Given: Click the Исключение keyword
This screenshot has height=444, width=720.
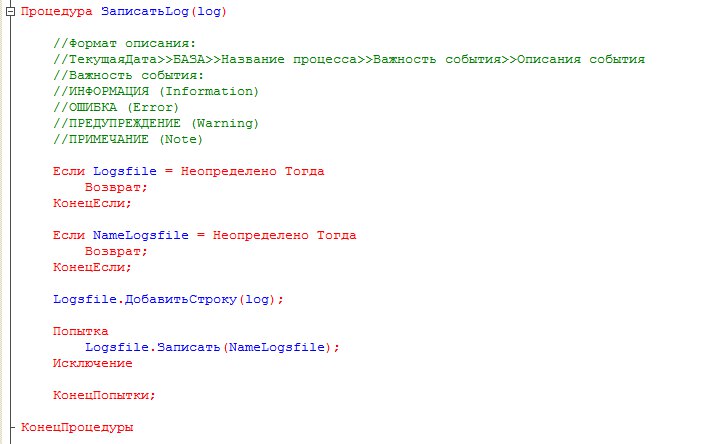Looking at the screenshot, I should (92, 364).
